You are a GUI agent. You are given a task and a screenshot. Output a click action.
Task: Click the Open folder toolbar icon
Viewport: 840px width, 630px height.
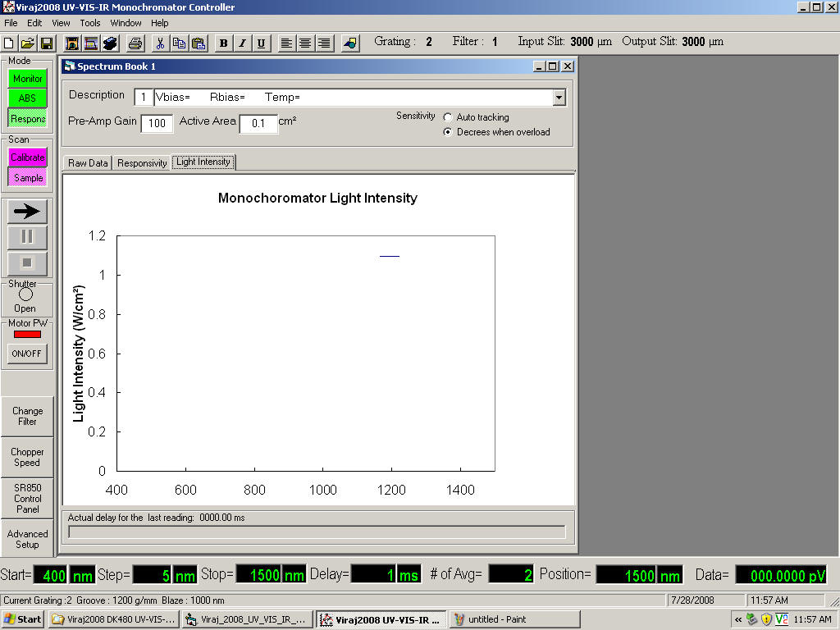[x=28, y=43]
